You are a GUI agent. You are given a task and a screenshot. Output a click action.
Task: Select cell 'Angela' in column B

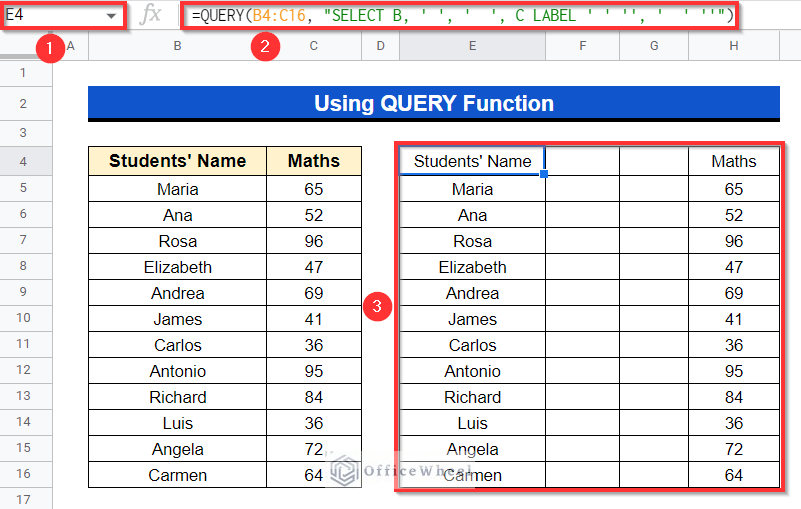pos(177,450)
